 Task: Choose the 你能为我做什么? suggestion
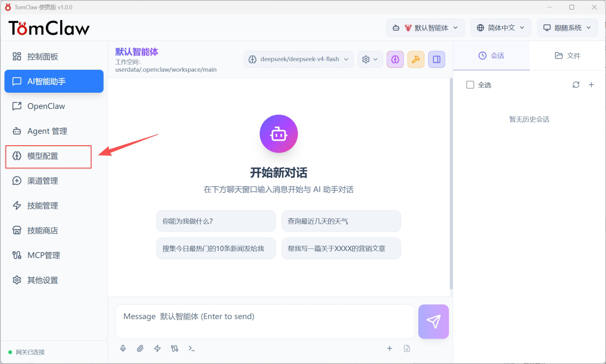coord(216,221)
